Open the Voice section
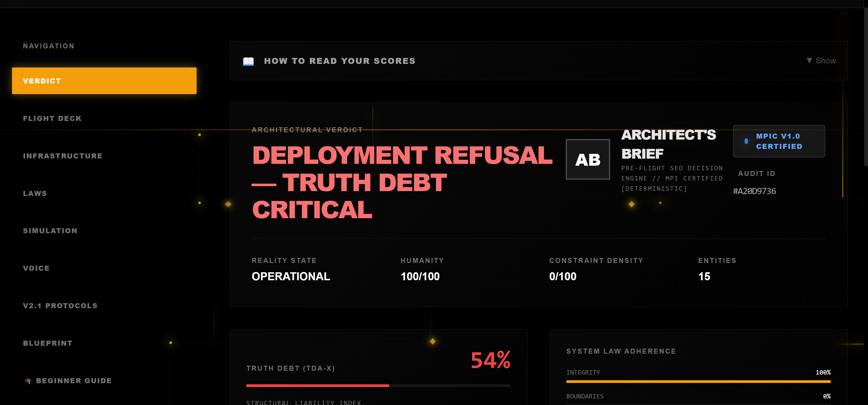This screenshot has width=868, height=405. point(36,268)
